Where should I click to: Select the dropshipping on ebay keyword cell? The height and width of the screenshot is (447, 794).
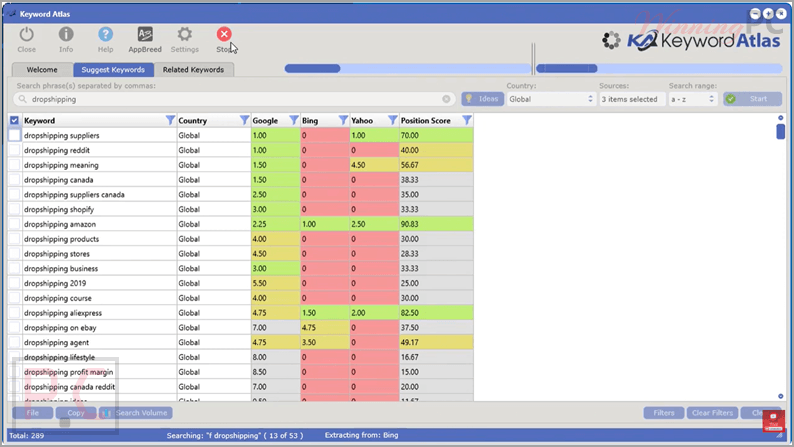coord(99,328)
